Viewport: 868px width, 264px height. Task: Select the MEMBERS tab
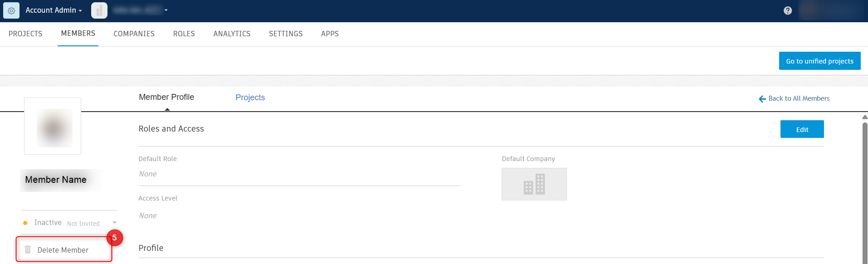coord(78,34)
